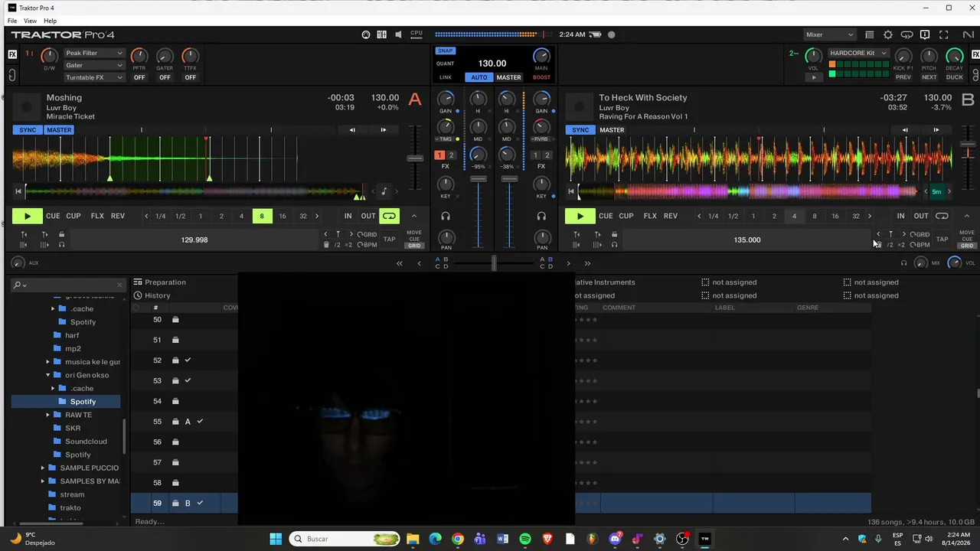The height and width of the screenshot is (551, 980).
Task: Select loop size 1/4 on Deck B
Action: [713, 216]
